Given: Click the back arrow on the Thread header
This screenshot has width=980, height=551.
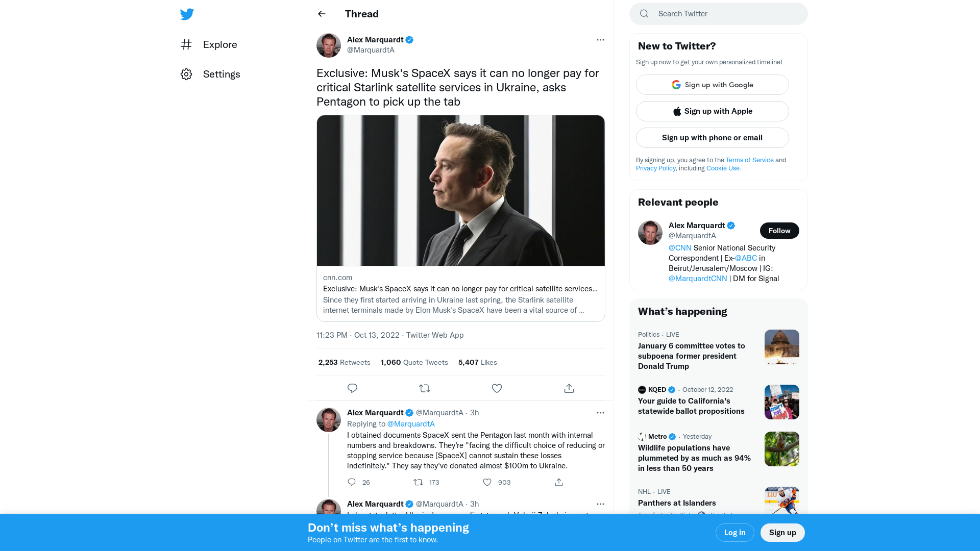Looking at the screenshot, I should coord(321,14).
